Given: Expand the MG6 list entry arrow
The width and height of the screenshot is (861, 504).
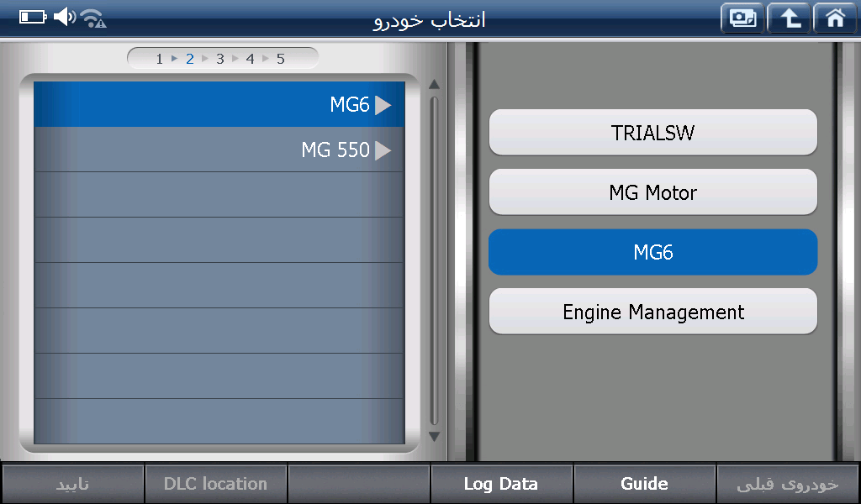Looking at the screenshot, I should pos(383,105).
